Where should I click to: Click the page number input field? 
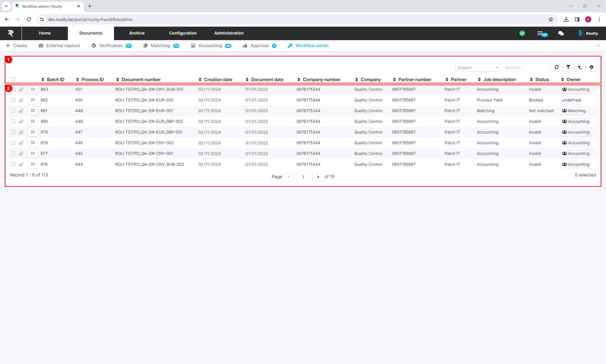pos(303,177)
